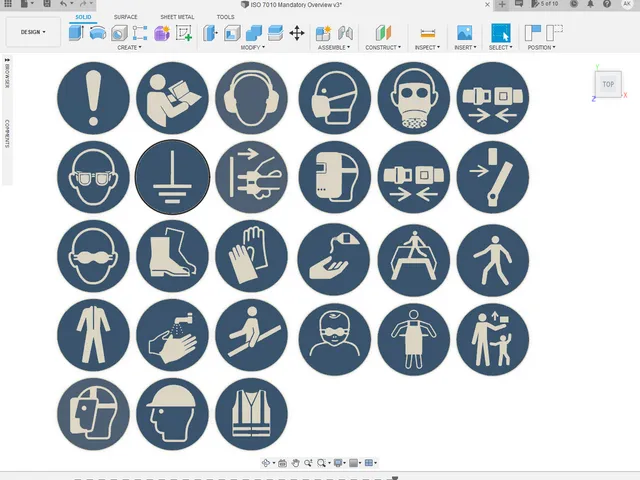Choose the purple Create Form tool
The image size is (640, 480).
point(162,33)
